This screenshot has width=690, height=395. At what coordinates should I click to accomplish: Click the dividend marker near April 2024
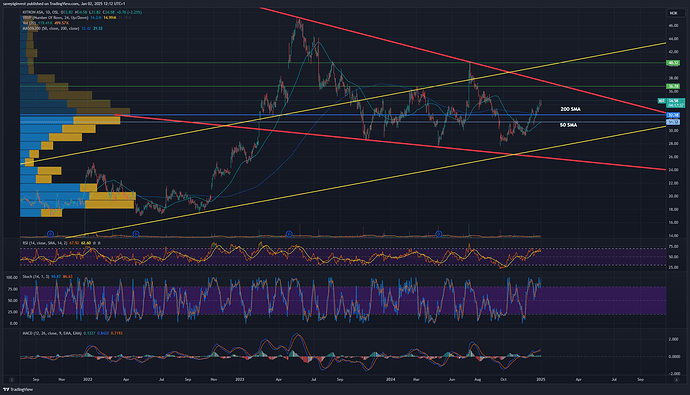tap(439, 234)
